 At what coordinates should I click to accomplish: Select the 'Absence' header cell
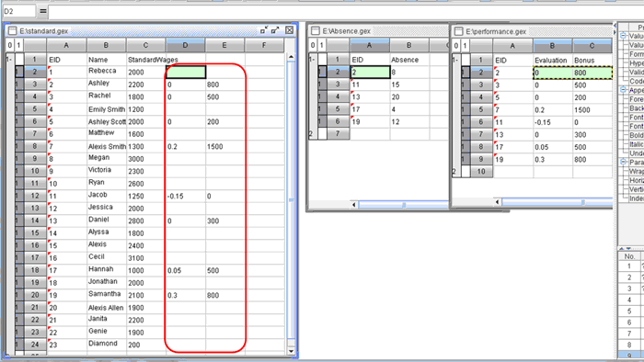click(409, 60)
